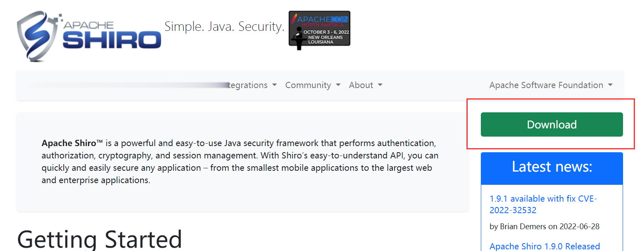Click the "Simple. Java. Security." tagline
This screenshot has height=251, width=644.
(224, 27)
